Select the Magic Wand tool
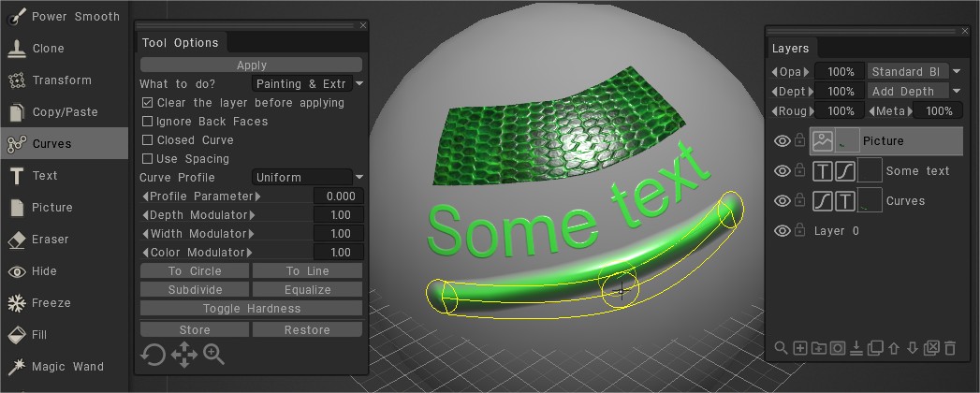The image size is (980, 393). click(64, 367)
